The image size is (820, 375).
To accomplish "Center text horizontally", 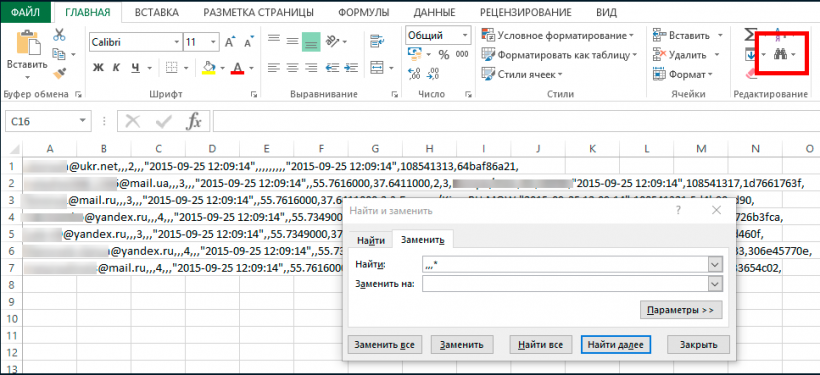I will pos(292,67).
